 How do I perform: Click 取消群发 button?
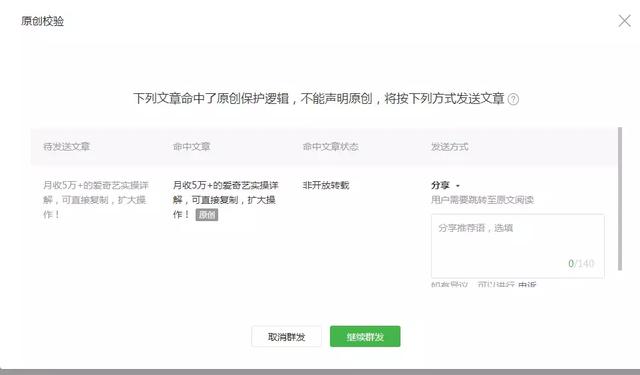(286, 337)
